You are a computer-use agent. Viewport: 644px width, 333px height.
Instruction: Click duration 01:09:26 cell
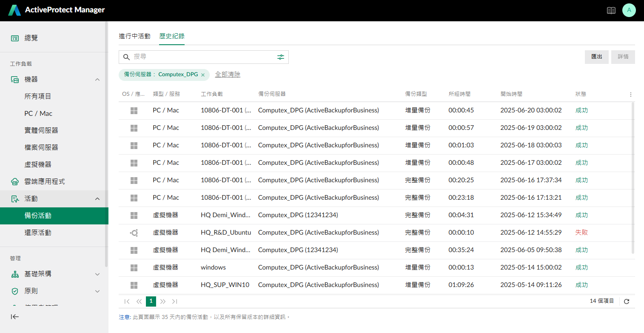click(x=461, y=285)
